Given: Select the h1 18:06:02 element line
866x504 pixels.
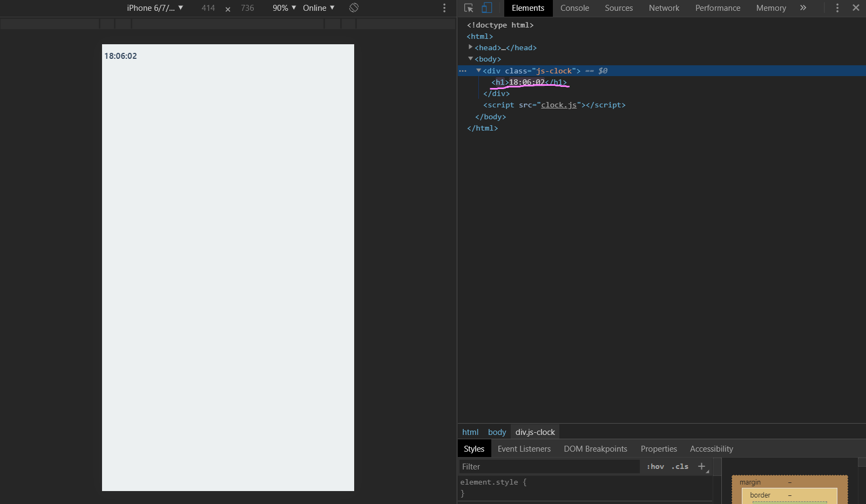Looking at the screenshot, I should (529, 82).
